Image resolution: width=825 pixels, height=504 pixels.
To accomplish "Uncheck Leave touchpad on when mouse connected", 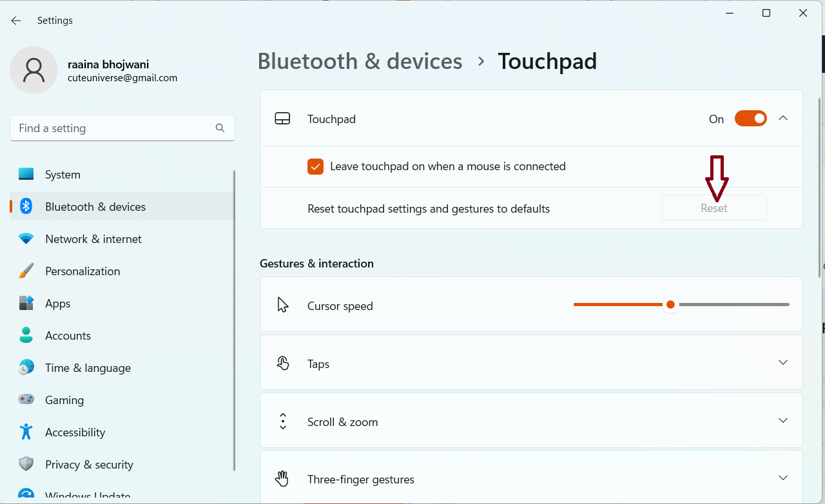I will pyautogui.click(x=315, y=167).
